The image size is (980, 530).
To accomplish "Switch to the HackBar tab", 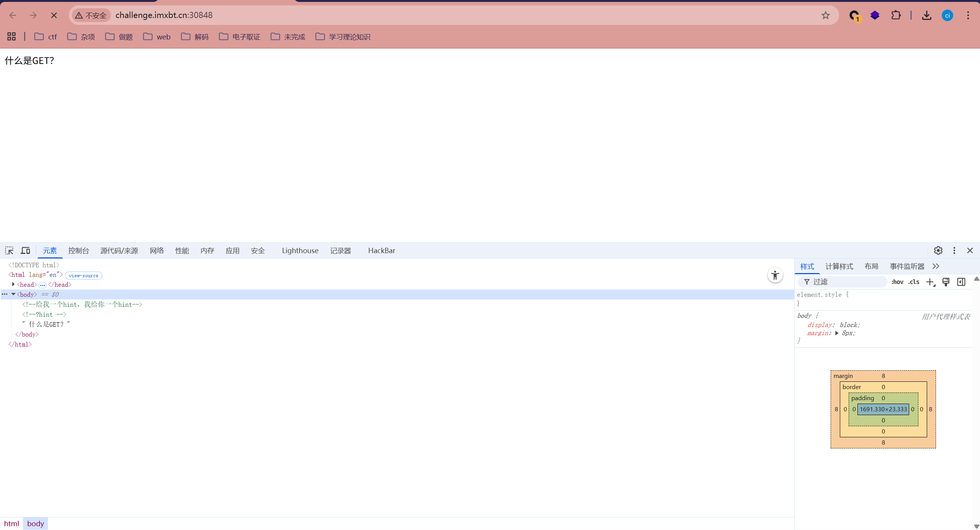I will [x=381, y=250].
